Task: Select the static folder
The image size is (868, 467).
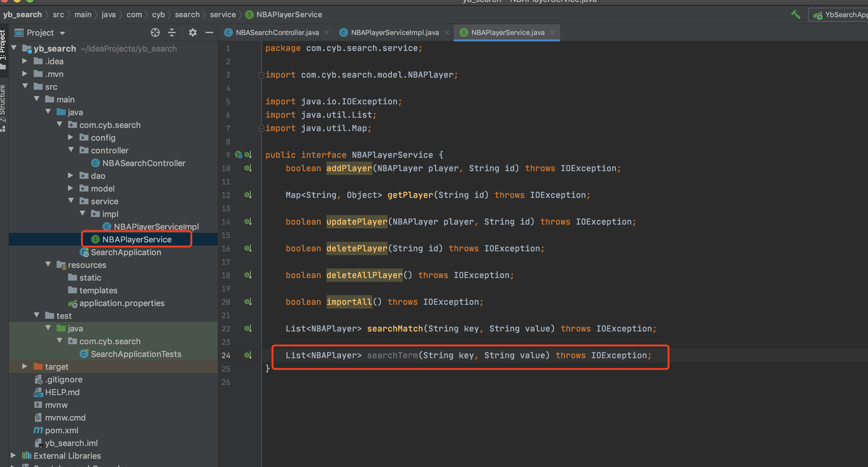Action: pos(90,277)
